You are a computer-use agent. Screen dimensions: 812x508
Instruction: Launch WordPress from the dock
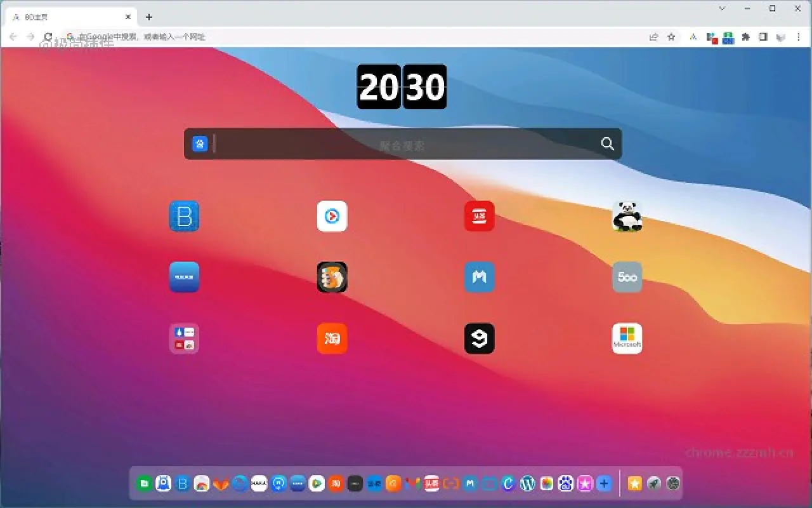pyautogui.click(x=527, y=483)
